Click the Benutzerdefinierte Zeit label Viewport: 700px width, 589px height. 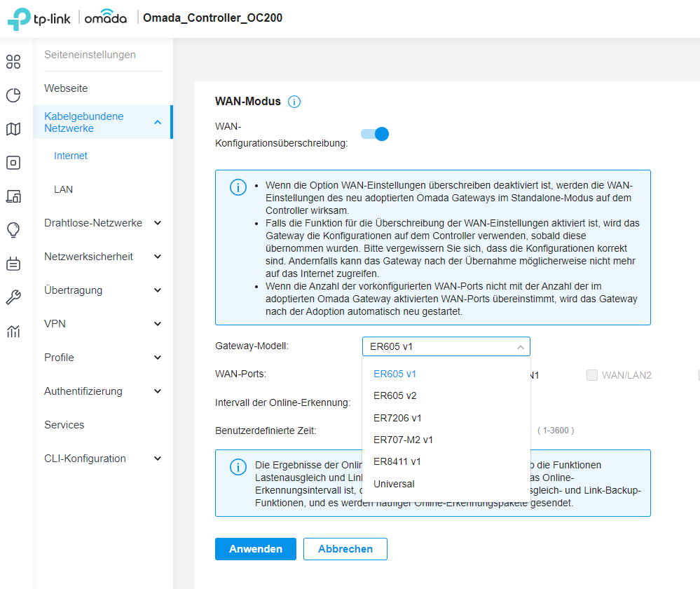click(266, 431)
